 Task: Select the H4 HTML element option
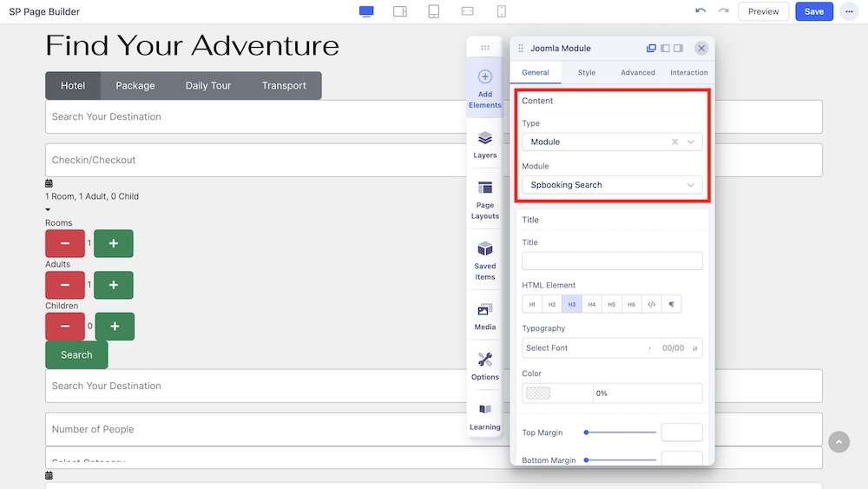pyautogui.click(x=591, y=304)
